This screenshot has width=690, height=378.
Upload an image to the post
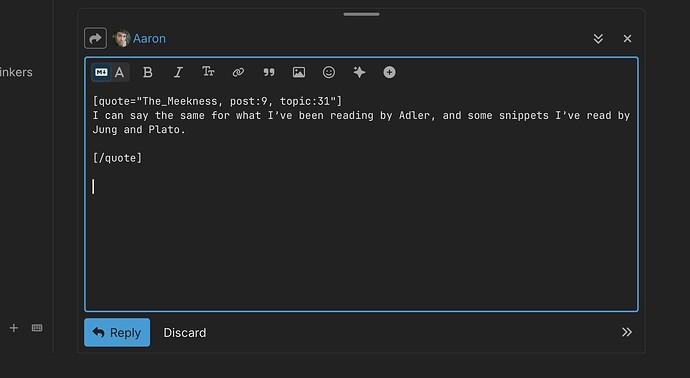click(299, 72)
